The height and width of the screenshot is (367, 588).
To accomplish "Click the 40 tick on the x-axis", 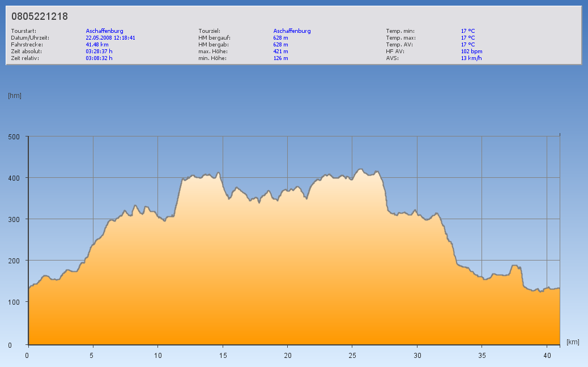I will [547, 355].
